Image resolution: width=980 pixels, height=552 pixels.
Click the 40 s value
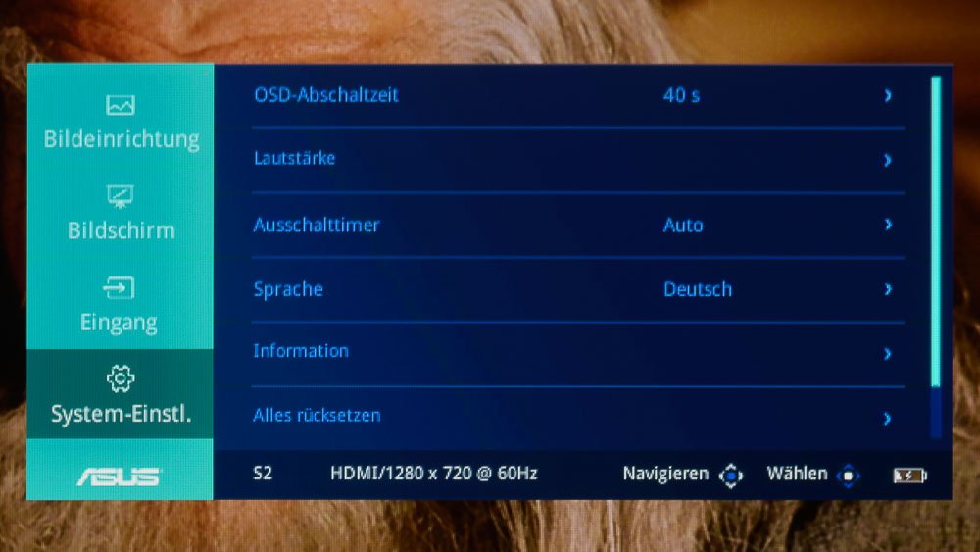(681, 96)
